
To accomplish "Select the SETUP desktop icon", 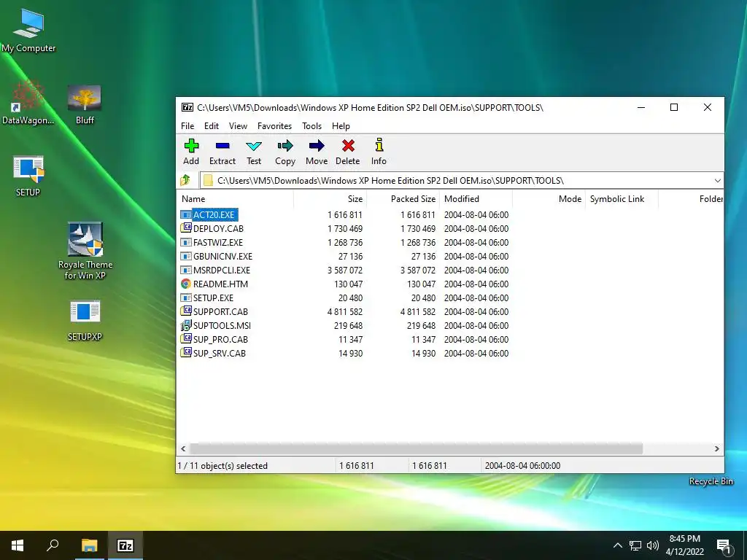I will point(28,175).
